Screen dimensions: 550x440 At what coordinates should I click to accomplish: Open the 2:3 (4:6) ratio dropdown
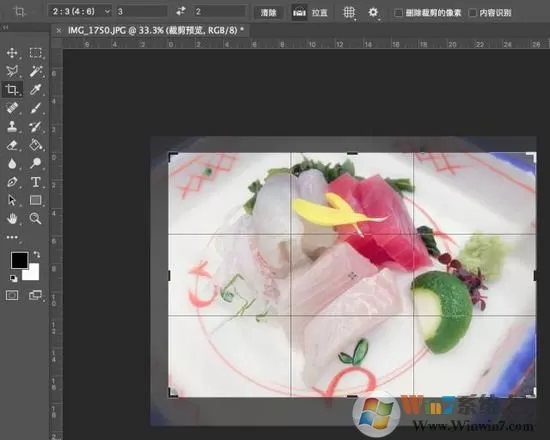(x=80, y=12)
